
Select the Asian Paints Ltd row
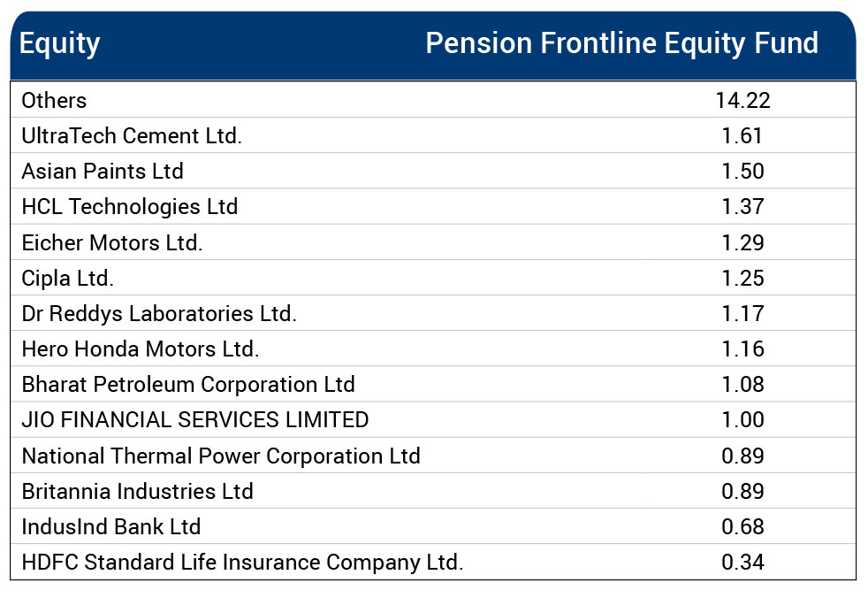coord(103,171)
